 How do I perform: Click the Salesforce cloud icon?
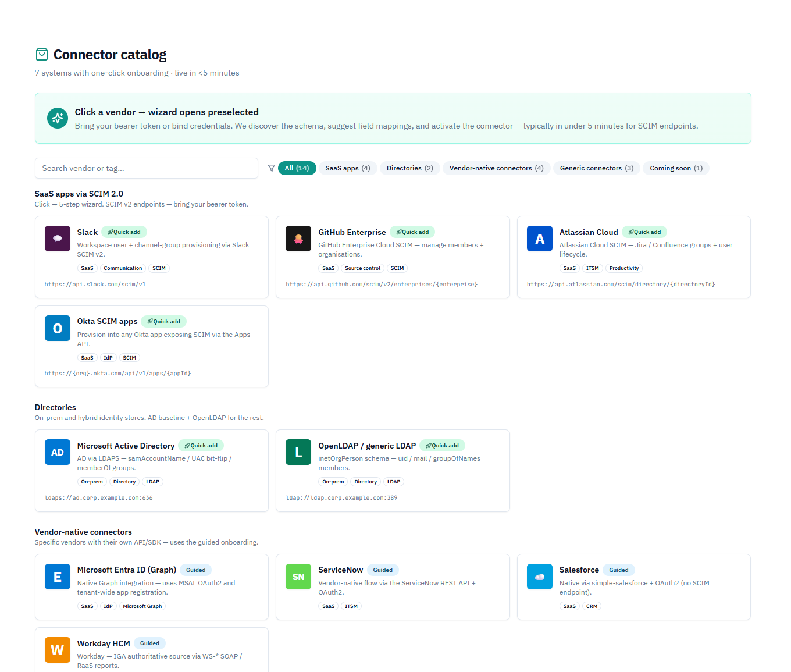[x=540, y=577]
